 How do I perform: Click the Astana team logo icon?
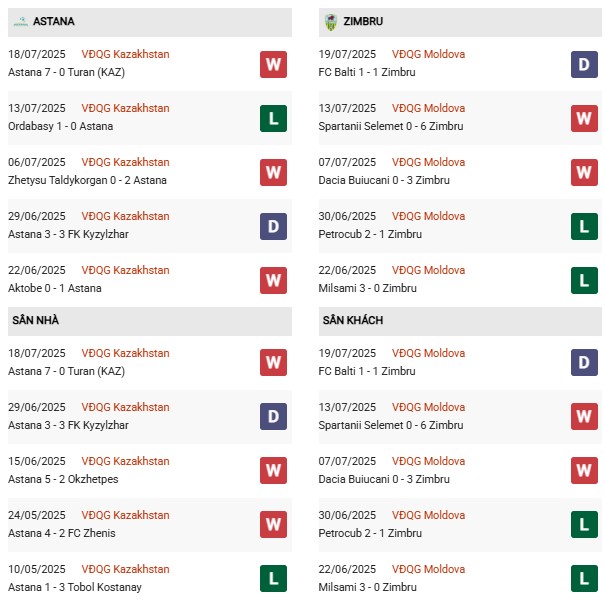[20, 22]
